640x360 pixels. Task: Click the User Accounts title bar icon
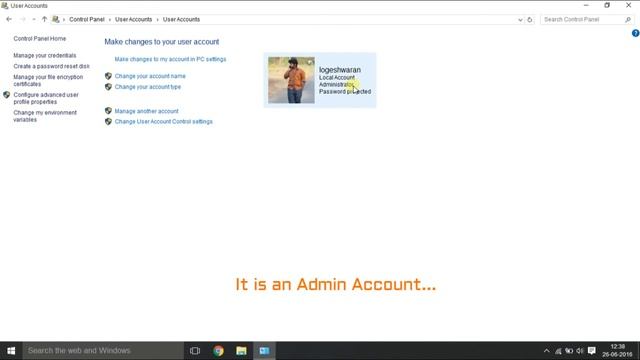coord(4,6)
